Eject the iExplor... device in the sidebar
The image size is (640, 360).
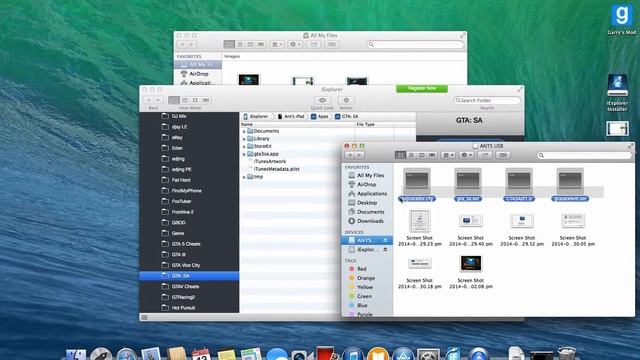click(x=385, y=249)
